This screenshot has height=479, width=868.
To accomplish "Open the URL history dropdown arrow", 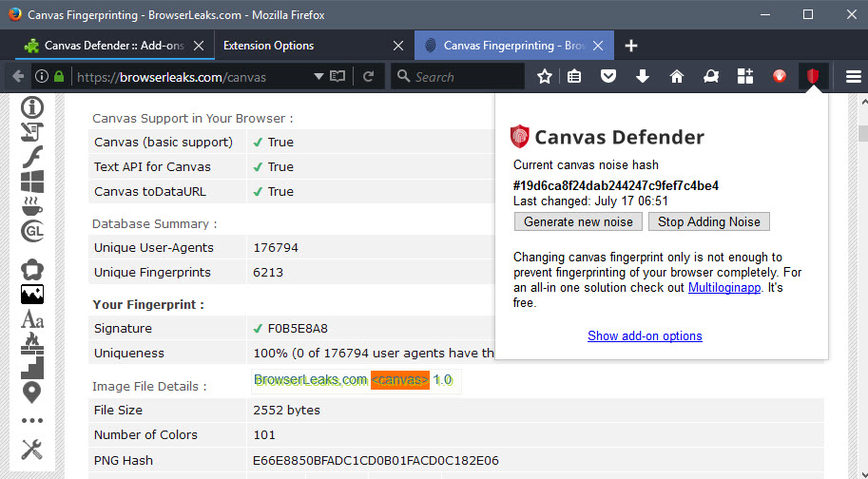I will (318, 76).
